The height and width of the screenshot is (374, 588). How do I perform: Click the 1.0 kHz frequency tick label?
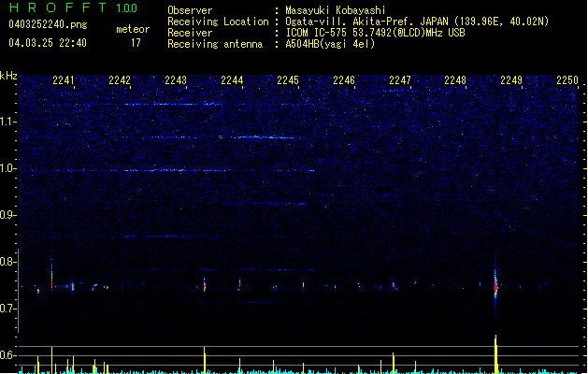[8, 168]
